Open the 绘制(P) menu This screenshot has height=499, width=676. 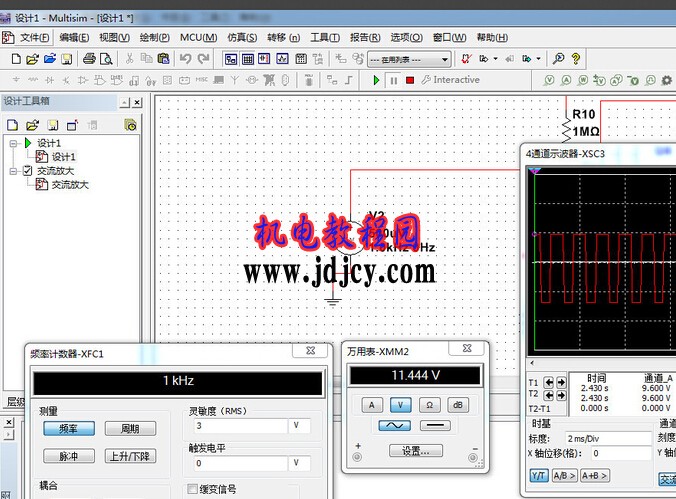coord(154,38)
